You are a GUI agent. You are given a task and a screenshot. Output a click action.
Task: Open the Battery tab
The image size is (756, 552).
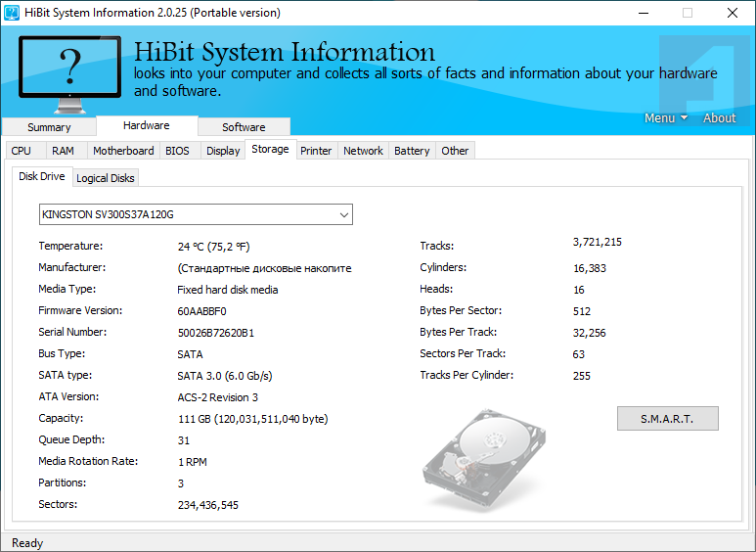pyautogui.click(x=412, y=151)
